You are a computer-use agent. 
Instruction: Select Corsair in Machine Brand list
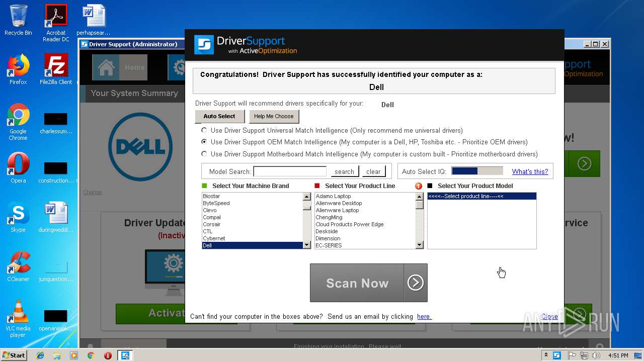[x=252, y=224]
